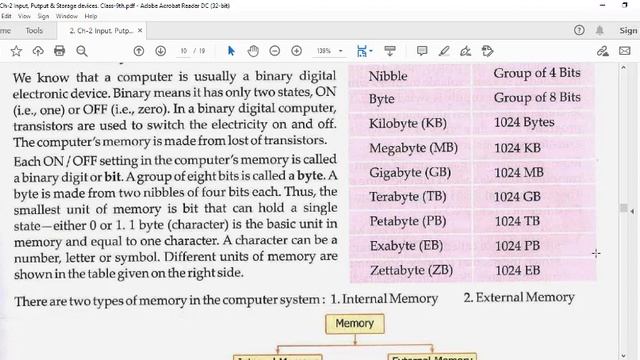This screenshot has width=640, height=360.
Task: Switch to the Home tab
Action: click(6, 30)
